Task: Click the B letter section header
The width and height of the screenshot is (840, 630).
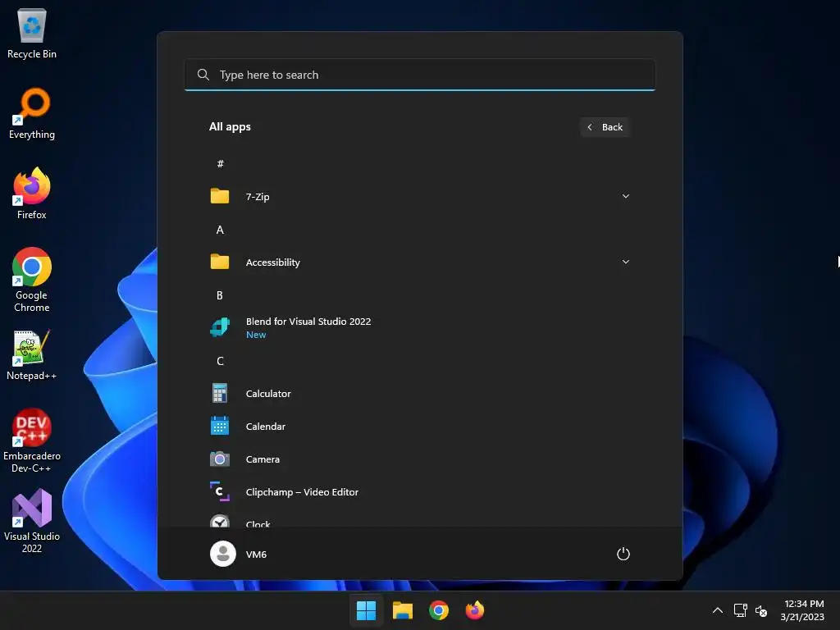Action: (x=220, y=295)
